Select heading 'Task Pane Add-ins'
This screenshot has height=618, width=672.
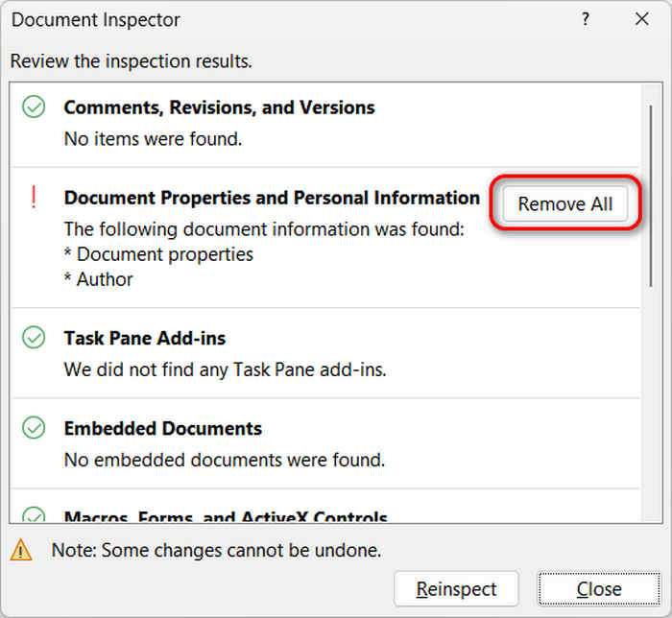(145, 339)
